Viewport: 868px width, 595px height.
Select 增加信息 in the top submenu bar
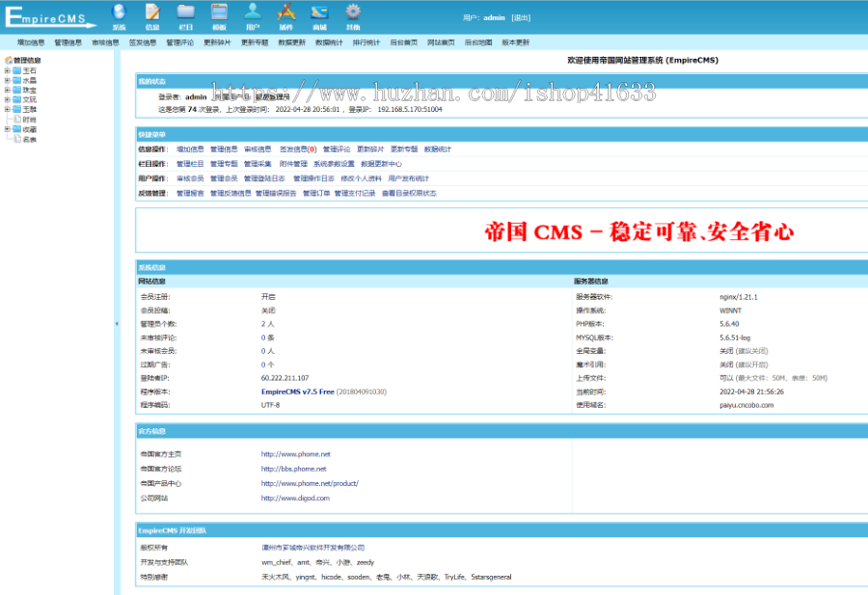(x=31, y=42)
